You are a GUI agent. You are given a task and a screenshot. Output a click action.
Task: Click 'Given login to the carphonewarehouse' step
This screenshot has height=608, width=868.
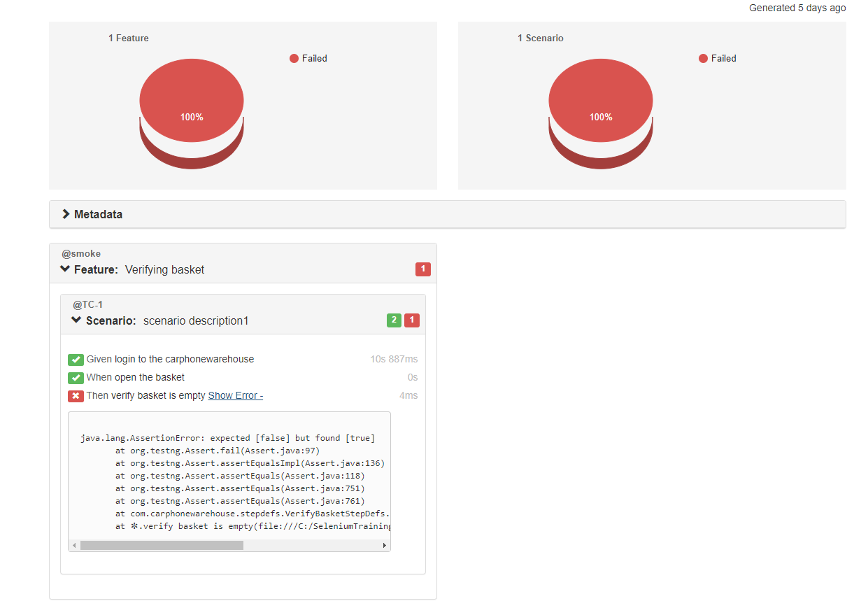pos(170,359)
